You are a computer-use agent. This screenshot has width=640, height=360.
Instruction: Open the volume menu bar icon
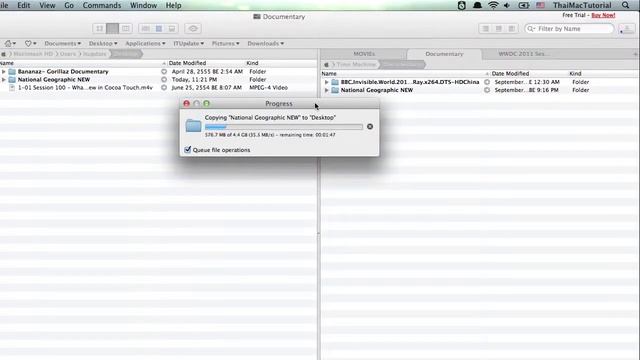[507, 5]
